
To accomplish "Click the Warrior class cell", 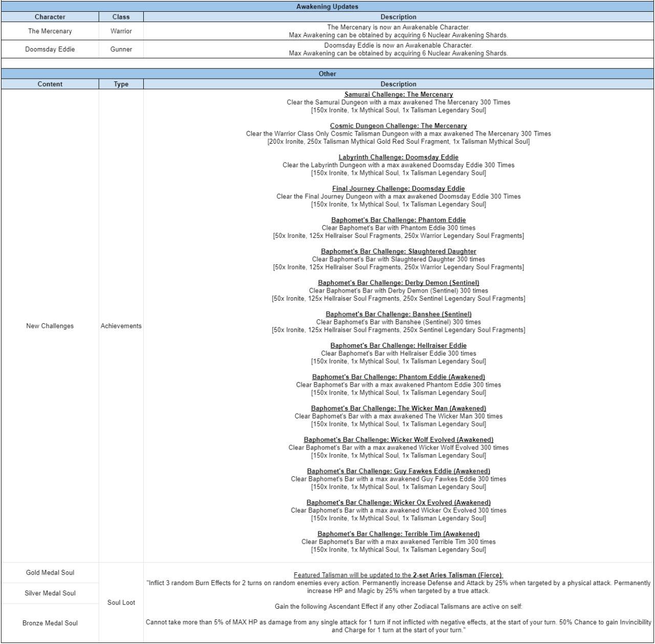I will [121, 31].
